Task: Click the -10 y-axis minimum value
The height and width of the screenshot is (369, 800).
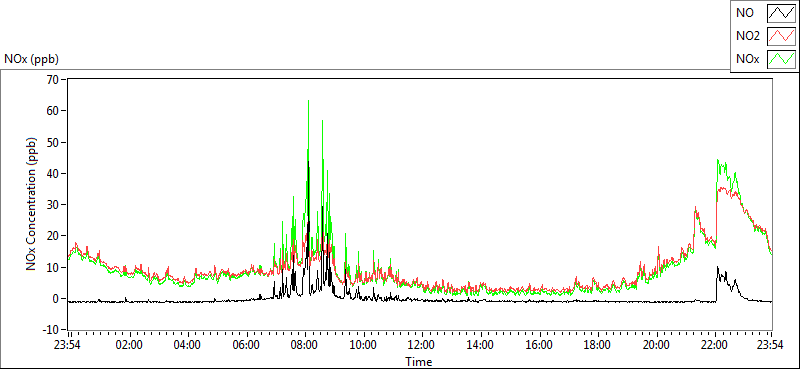Action: [x=50, y=330]
